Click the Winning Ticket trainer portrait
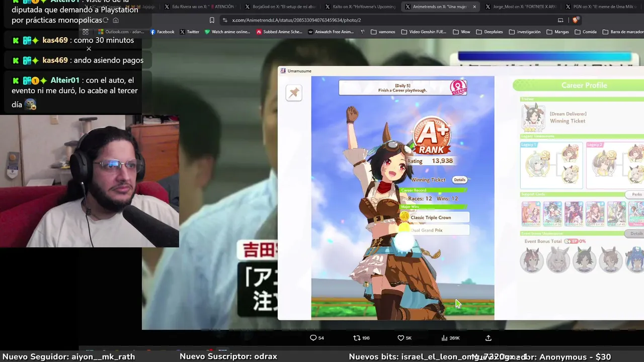The image size is (644, 362). click(x=533, y=117)
